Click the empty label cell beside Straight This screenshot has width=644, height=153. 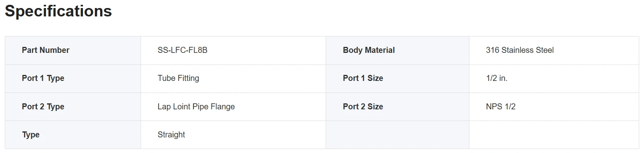(397, 135)
